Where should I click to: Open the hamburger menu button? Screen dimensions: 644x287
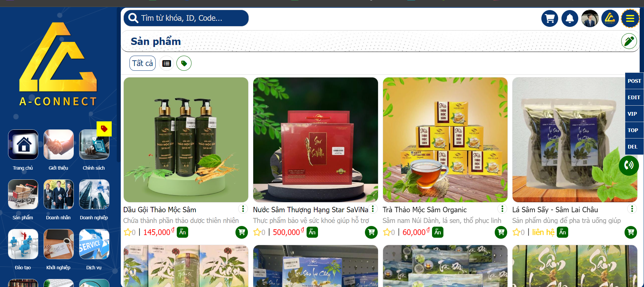tap(630, 18)
